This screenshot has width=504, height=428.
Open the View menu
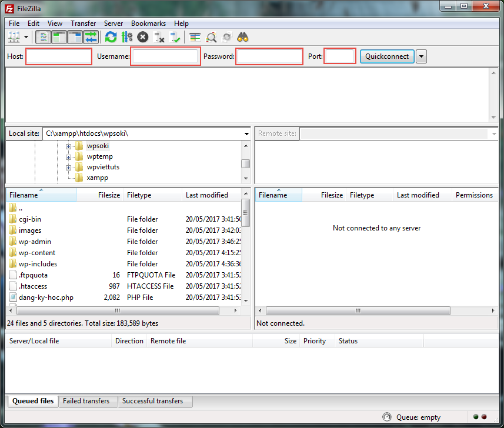(x=55, y=24)
